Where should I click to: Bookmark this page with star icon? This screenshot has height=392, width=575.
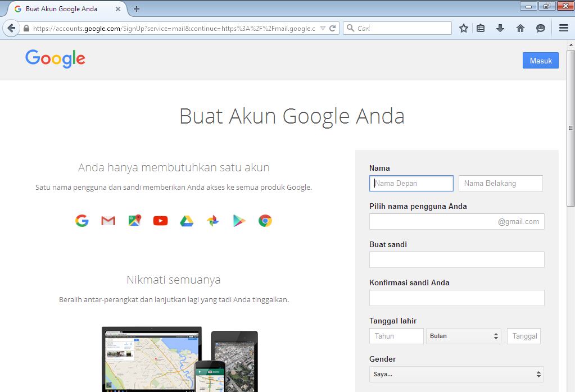pos(464,28)
